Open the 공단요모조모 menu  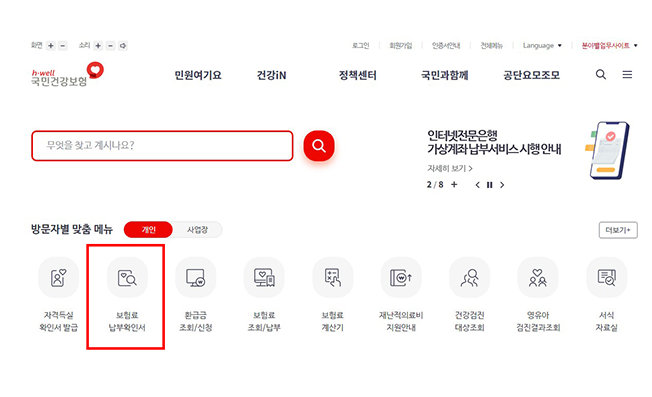coord(531,75)
